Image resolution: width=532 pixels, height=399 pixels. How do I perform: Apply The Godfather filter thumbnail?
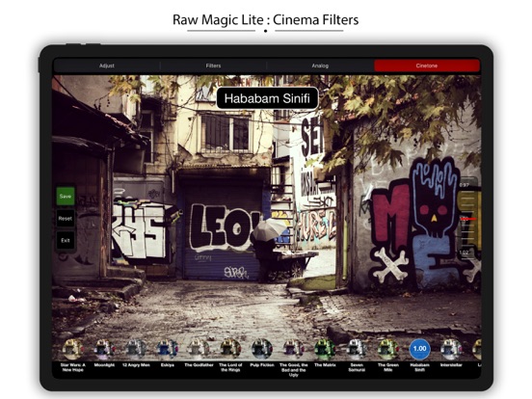(x=199, y=349)
